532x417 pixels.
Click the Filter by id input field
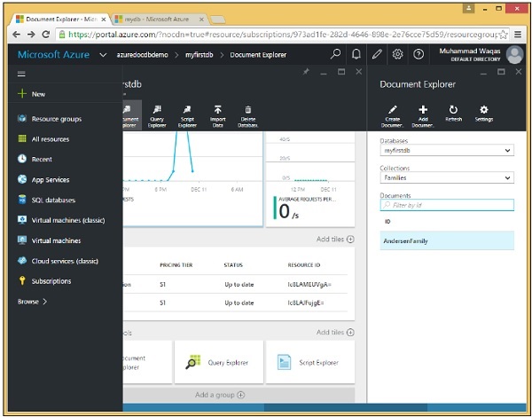(x=446, y=205)
